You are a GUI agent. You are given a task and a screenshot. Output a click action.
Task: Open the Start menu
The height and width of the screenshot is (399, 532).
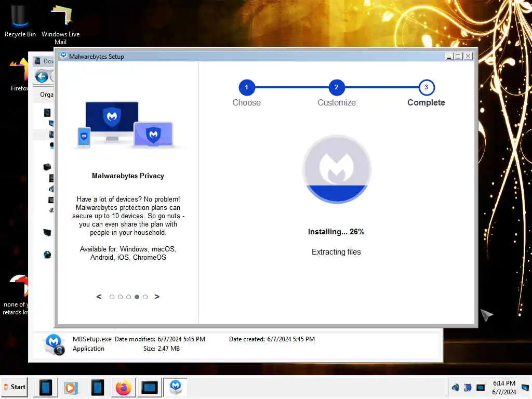(x=14, y=387)
